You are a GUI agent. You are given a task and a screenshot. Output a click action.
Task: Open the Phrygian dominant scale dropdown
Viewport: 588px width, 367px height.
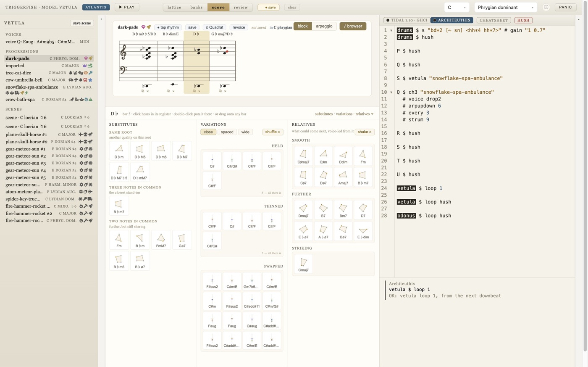[x=506, y=7]
